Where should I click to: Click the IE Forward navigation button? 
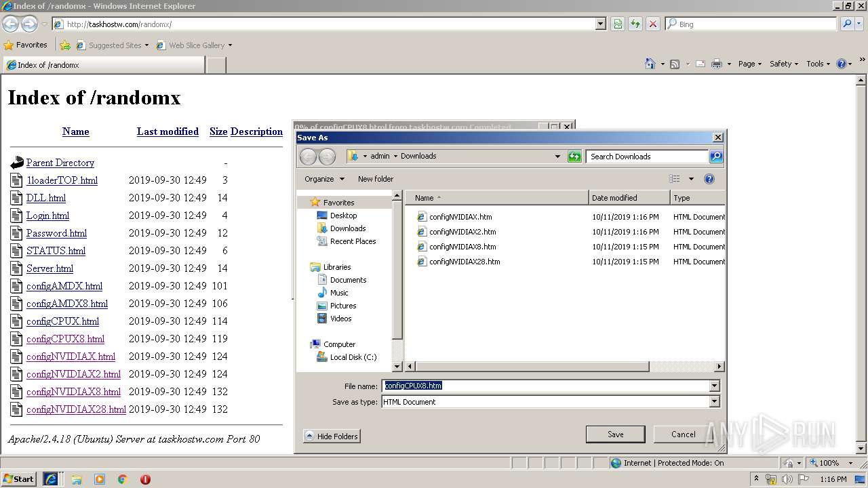tap(29, 24)
